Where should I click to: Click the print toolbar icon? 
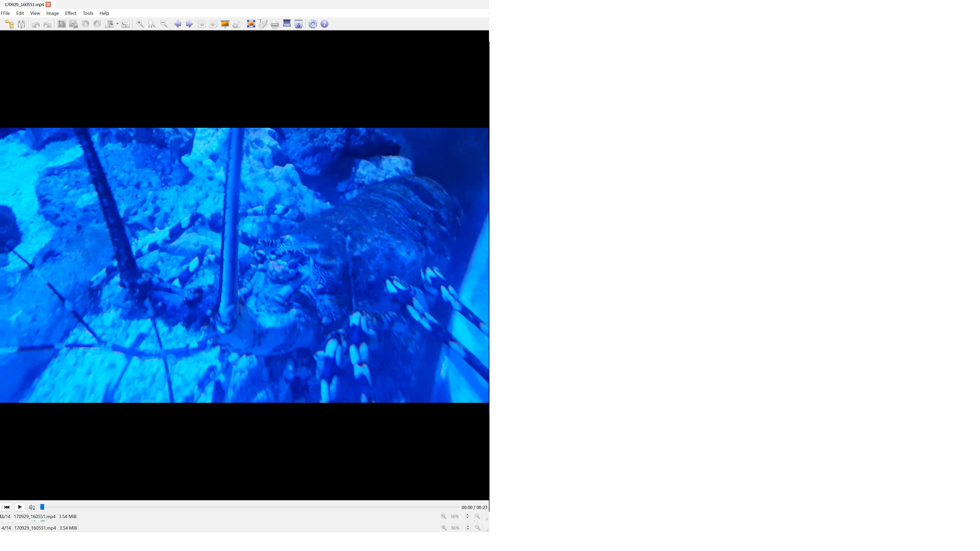[275, 24]
